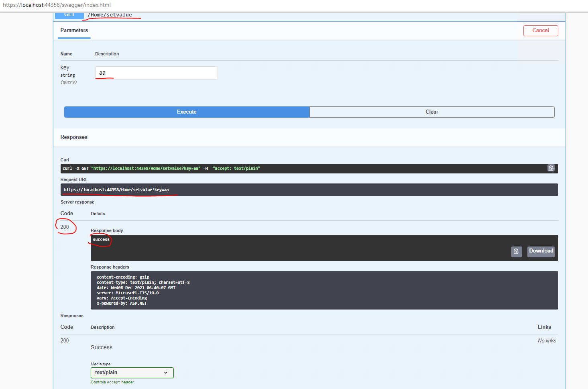Viewport: 588px width, 389px height.
Task: Click the Links column header
Action: click(x=544, y=327)
